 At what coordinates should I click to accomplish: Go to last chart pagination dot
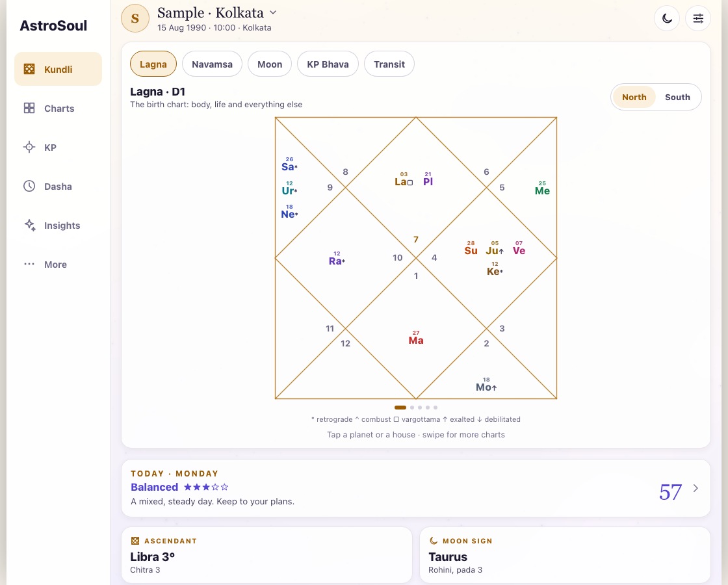point(435,408)
